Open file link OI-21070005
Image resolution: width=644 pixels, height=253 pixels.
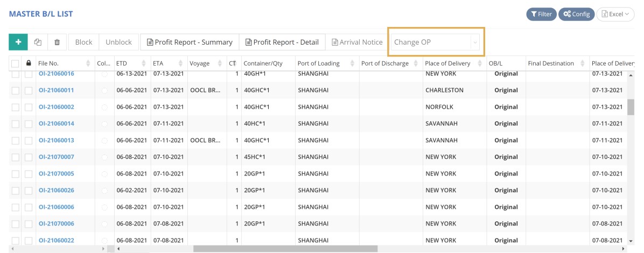click(57, 174)
